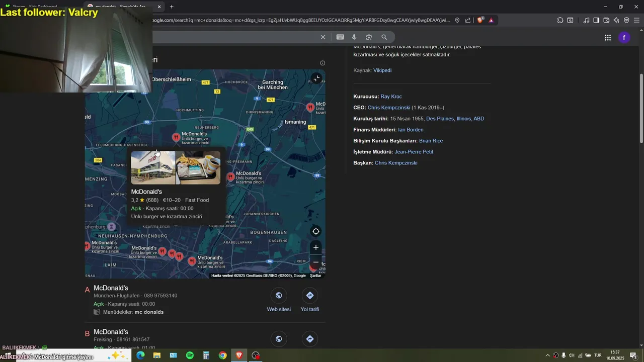Open the Ian Borden link
Image resolution: width=644 pixels, height=362 pixels.
[x=411, y=130]
